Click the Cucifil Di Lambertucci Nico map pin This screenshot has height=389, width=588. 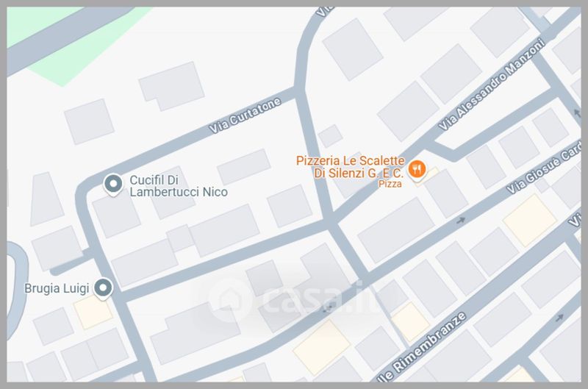(x=113, y=185)
